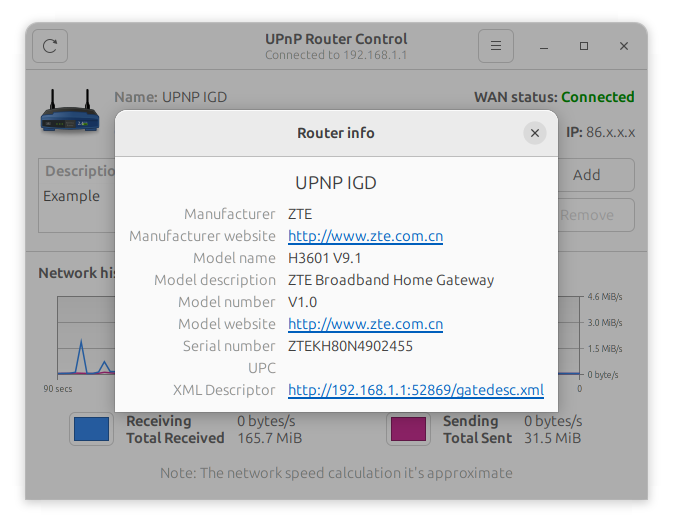Viewport: 673px width, 528px height.
Task: Click the Name: UPNP IGD label
Action: pos(170,97)
